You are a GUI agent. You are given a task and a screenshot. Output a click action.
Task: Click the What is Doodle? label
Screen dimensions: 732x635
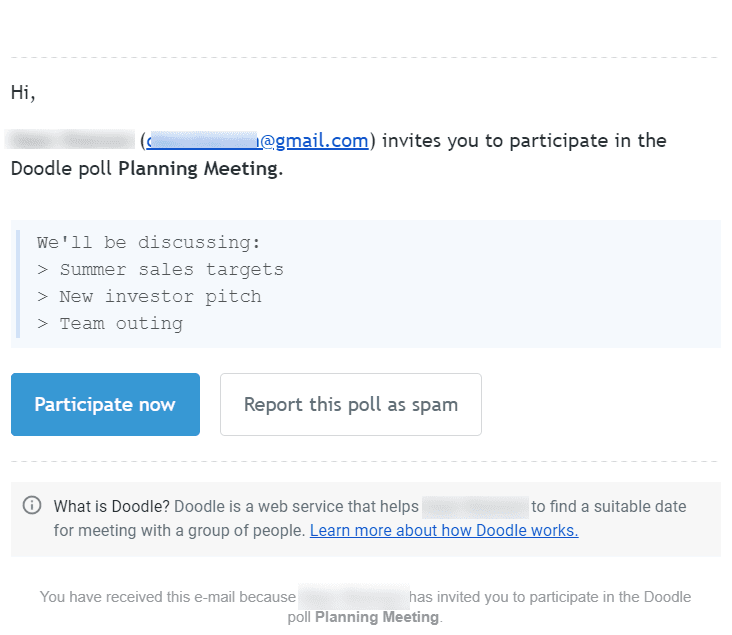112,506
